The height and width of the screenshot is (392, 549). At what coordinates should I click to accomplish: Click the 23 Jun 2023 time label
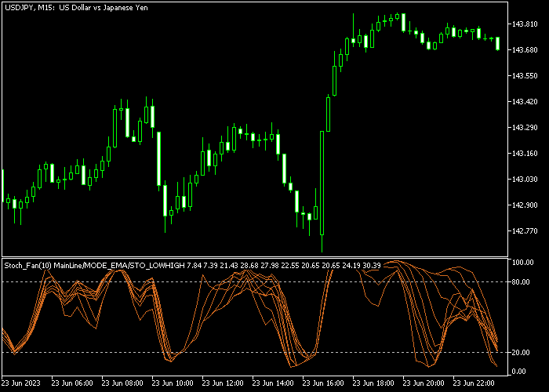coord(21,383)
